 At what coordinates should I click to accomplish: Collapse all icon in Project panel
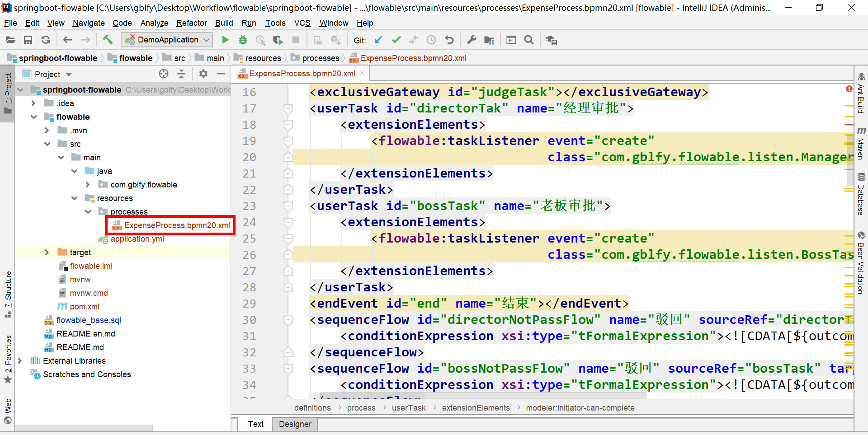click(181, 74)
